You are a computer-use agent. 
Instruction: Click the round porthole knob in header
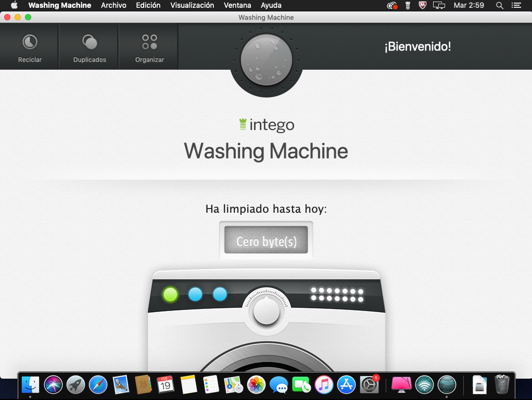[267, 60]
